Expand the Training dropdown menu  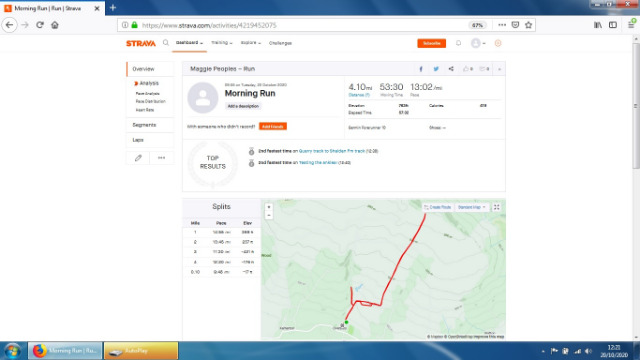click(222, 43)
